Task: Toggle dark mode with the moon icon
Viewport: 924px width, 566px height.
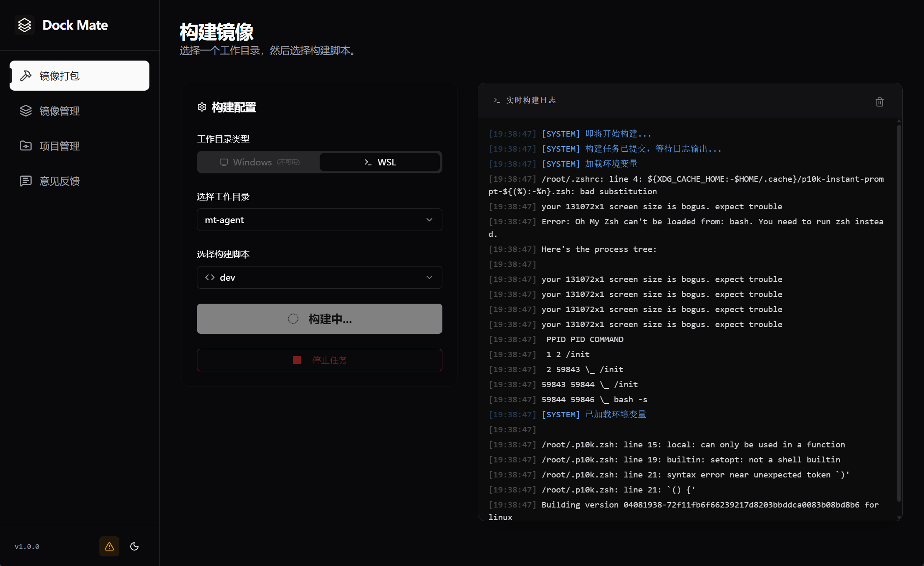Action: point(134,546)
